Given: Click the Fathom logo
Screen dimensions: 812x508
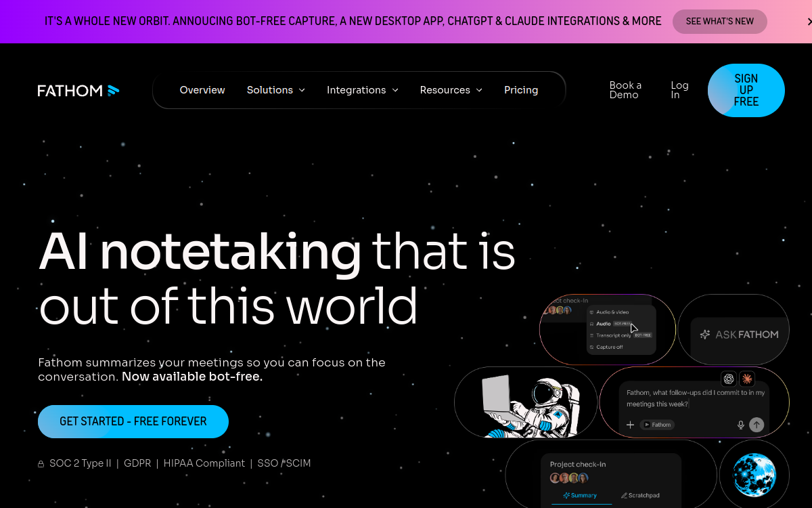Looking at the screenshot, I should coord(78,90).
